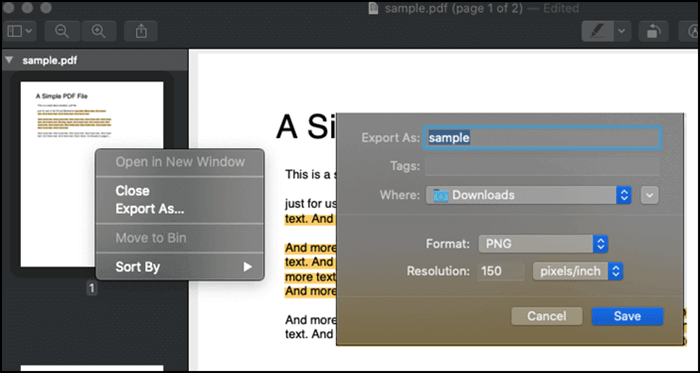This screenshot has height=373, width=700.
Task: Click the window title document icon
Action: [373, 8]
